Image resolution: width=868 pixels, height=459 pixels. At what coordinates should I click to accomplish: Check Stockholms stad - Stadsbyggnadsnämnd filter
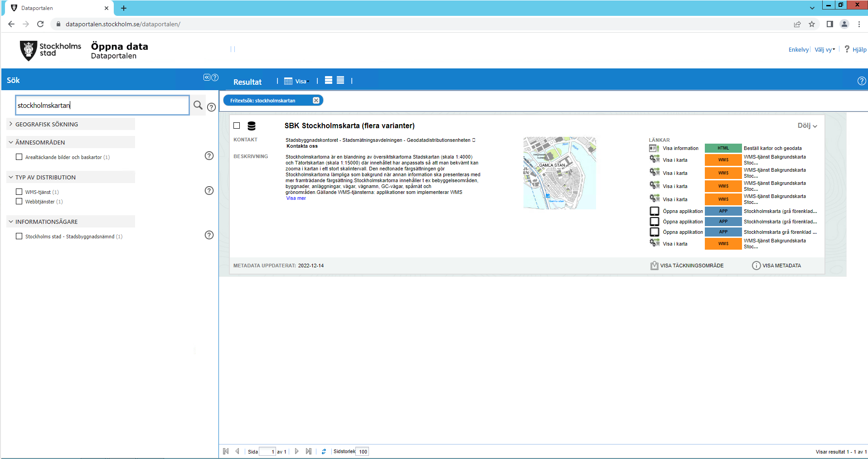[19, 236]
